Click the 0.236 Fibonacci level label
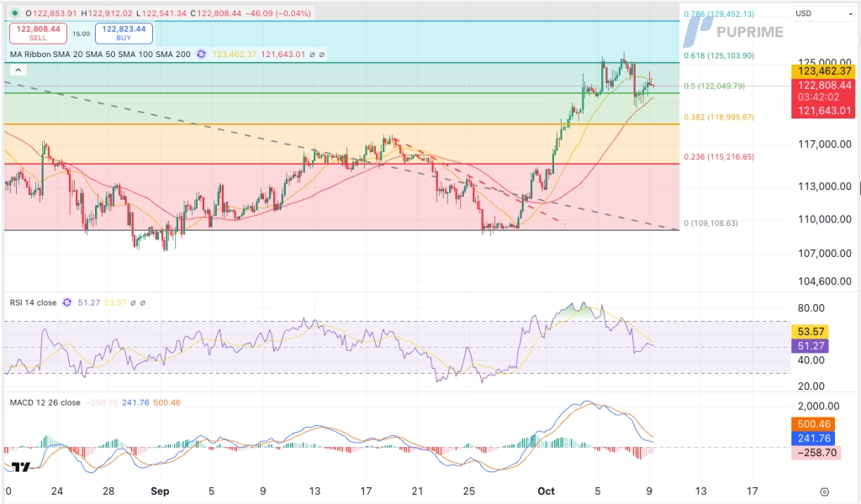861x504 pixels. (718, 157)
